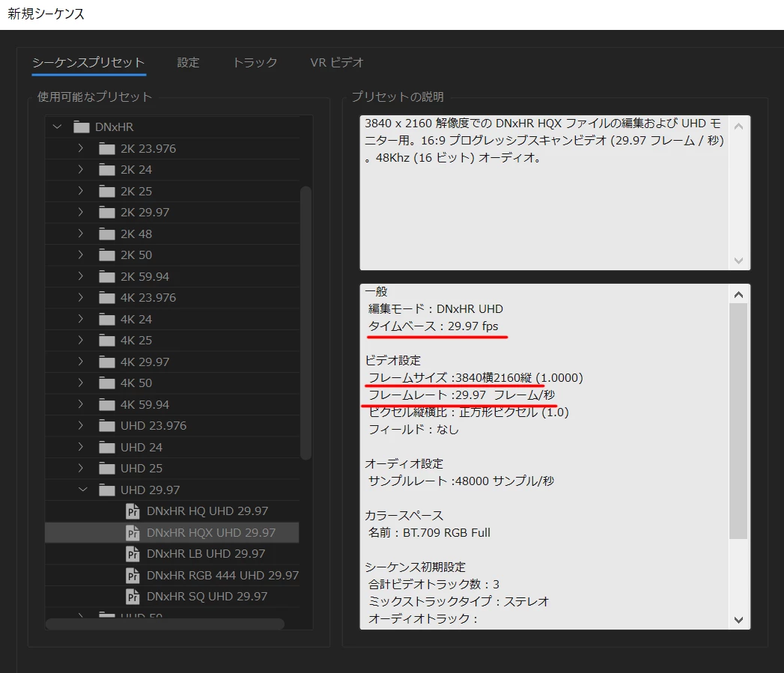The image size is (784, 673).
Task: Click the 2K 59.94 folder icon
Action: 107,276
